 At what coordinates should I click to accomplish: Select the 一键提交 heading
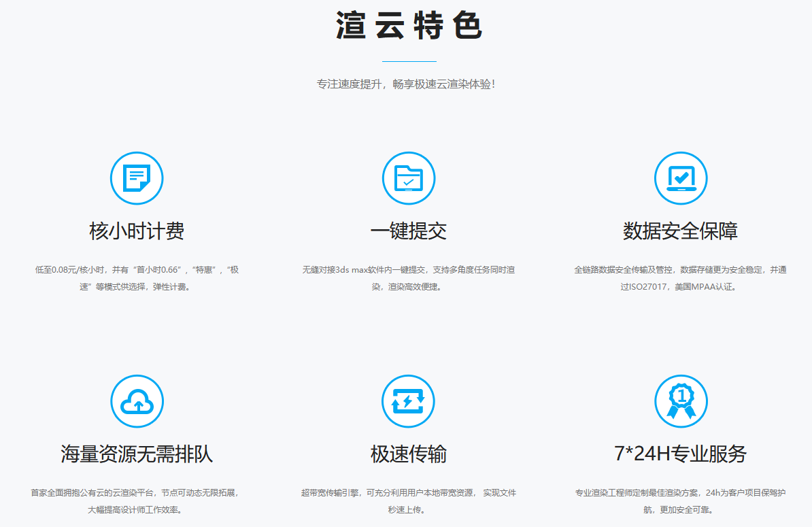click(x=409, y=231)
